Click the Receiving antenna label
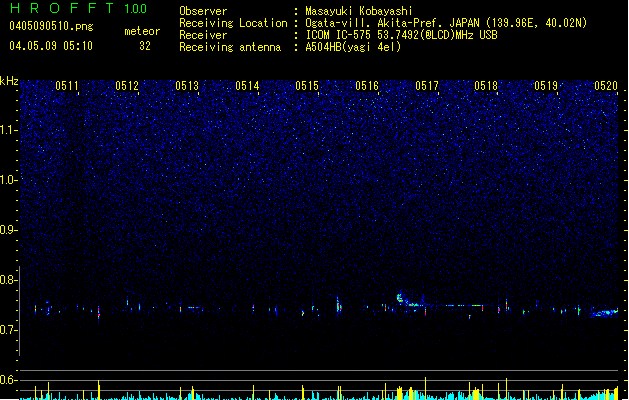Image resolution: width=629 pixels, height=400 pixels. (230, 47)
